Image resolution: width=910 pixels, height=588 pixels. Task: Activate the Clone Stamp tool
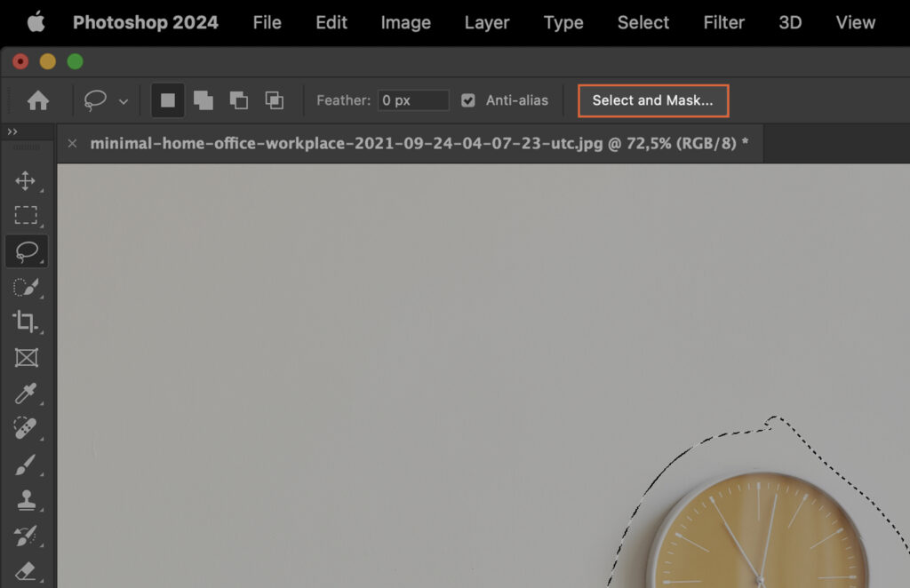pos(27,500)
